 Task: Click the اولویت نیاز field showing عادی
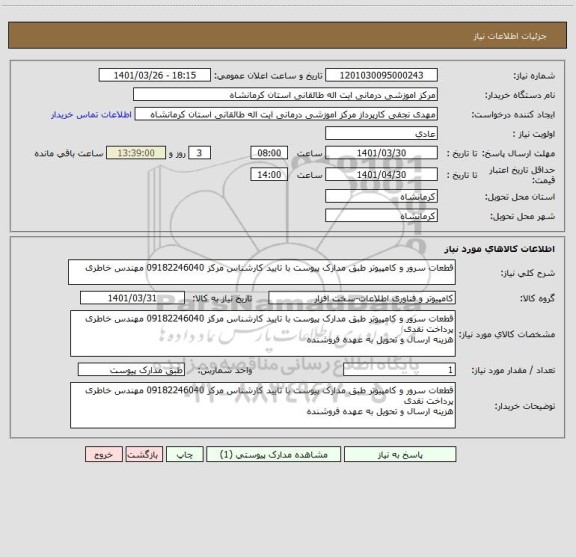pos(381,133)
